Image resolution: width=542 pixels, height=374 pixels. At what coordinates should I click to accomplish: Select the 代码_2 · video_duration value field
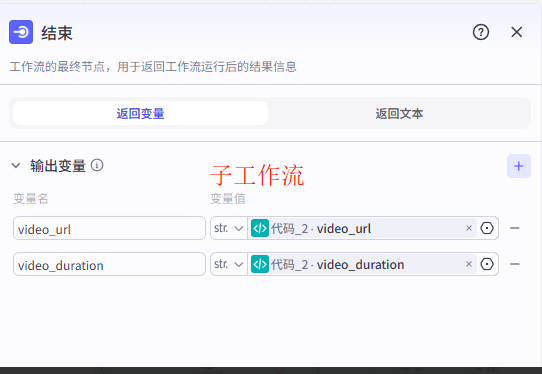363,264
